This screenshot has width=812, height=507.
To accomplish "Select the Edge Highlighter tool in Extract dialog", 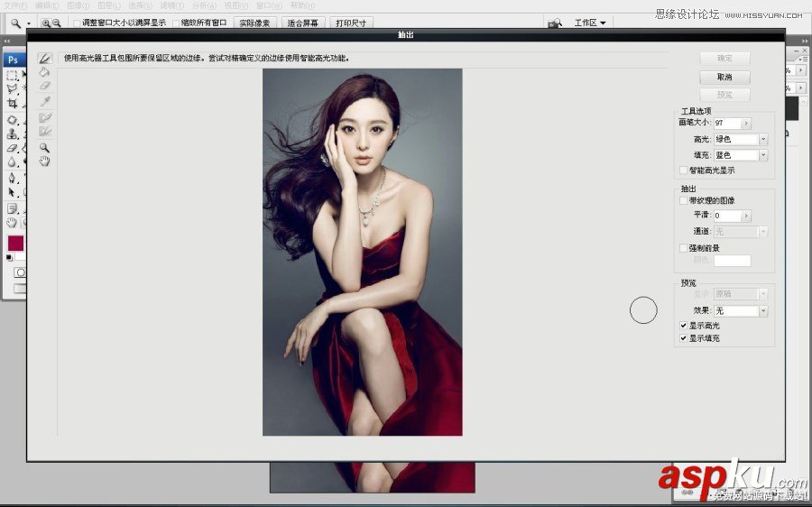I will click(x=45, y=59).
